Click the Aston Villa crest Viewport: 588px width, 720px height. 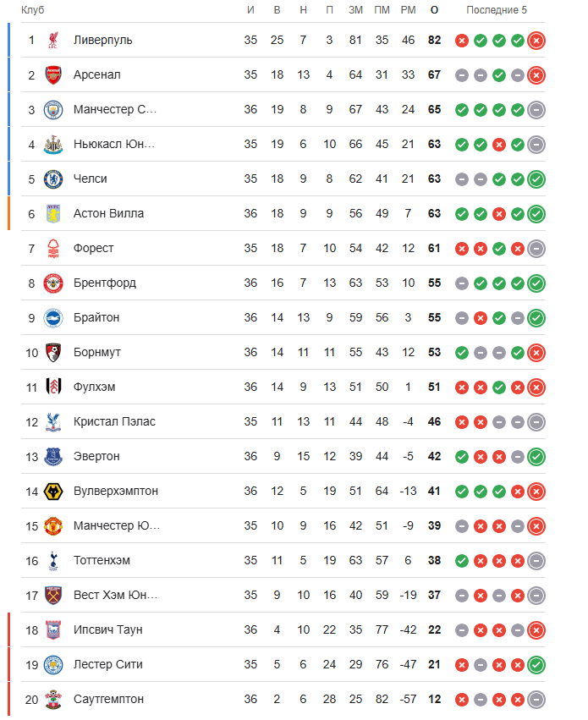(x=53, y=213)
